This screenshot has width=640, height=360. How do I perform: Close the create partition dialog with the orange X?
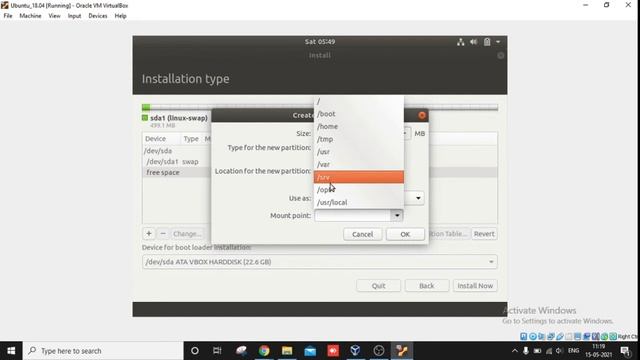(422, 116)
